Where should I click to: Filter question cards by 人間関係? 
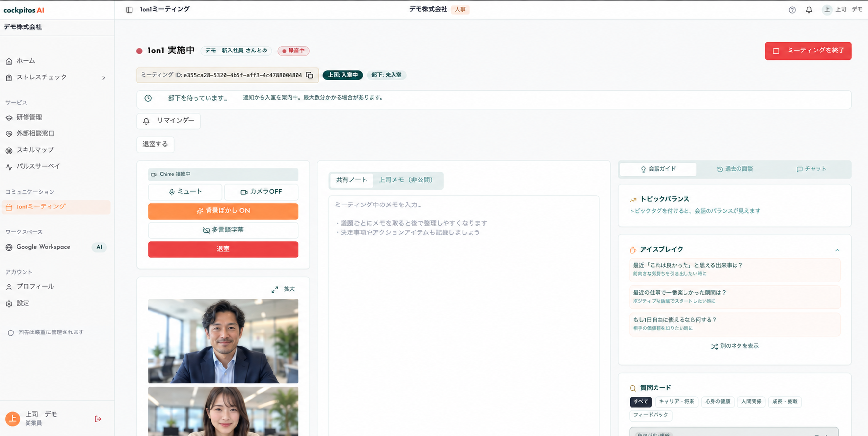tap(751, 402)
